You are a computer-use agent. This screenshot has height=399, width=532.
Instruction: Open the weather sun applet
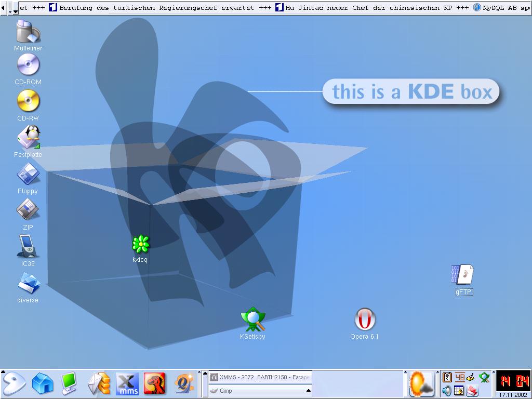pos(421,384)
